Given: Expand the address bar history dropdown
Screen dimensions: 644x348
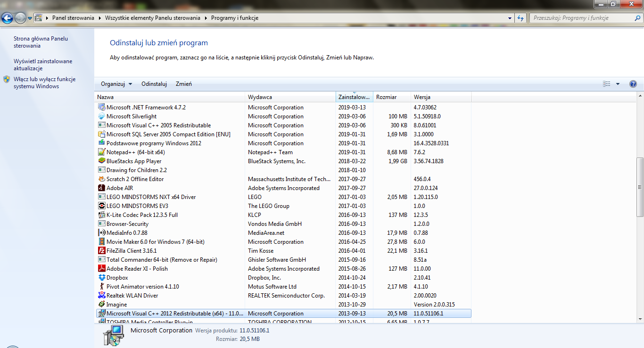Looking at the screenshot, I should pos(510,18).
